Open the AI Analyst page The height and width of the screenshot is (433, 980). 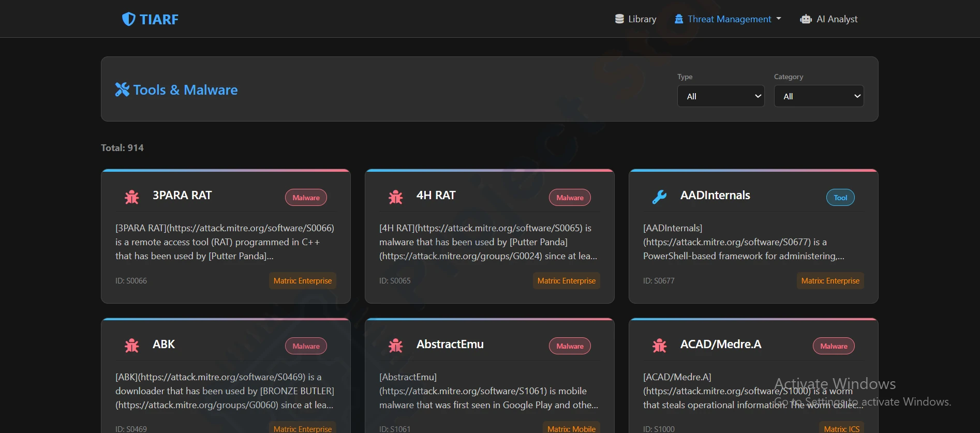[829, 19]
